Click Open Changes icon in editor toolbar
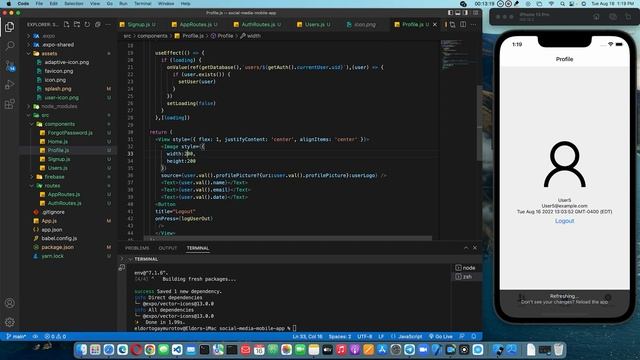Screen dimensions: 640x360 [452, 24]
